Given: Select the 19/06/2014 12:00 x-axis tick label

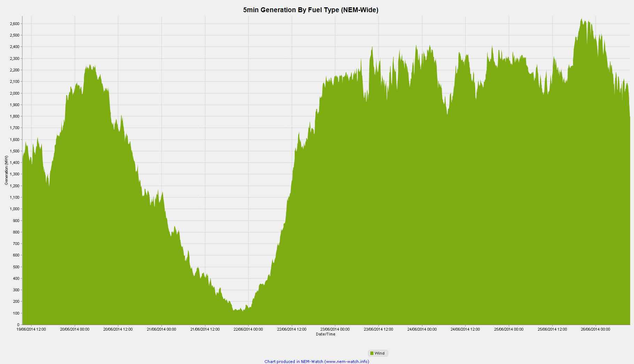Looking at the screenshot, I should [x=31, y=329].
